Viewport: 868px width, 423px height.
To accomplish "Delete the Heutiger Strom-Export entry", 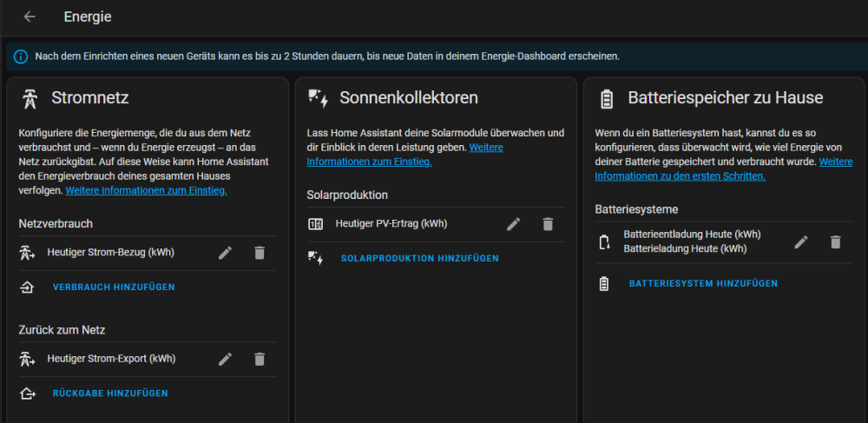I will (260, 360).
